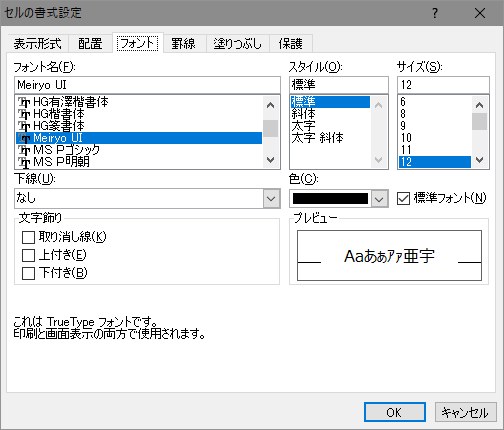The width and height of the screenshot is (504, 430).
Task: Enable 下付き subscript checkbox
Action: point(28,273)
